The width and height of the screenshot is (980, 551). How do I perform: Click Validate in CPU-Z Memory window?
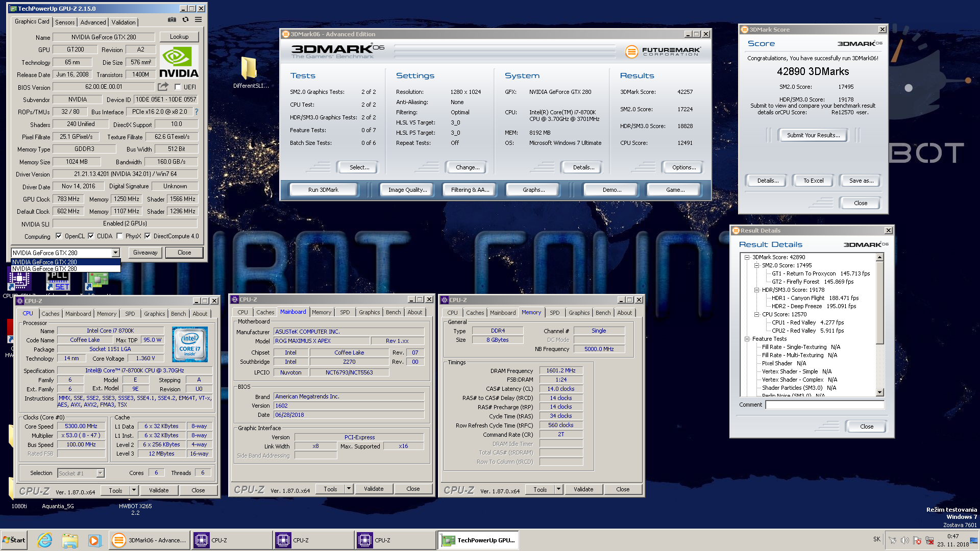[583, 489]
